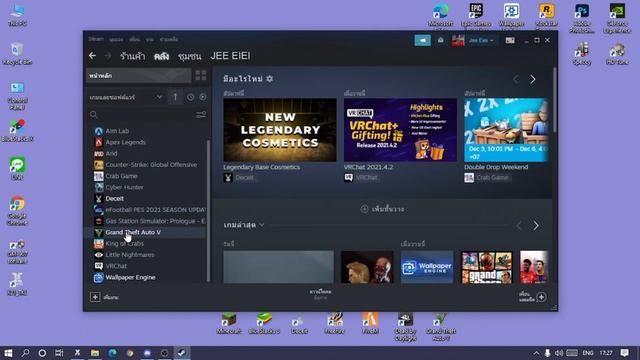
Task: Click the ready-to-play filter icon
Action: [203, 97]
